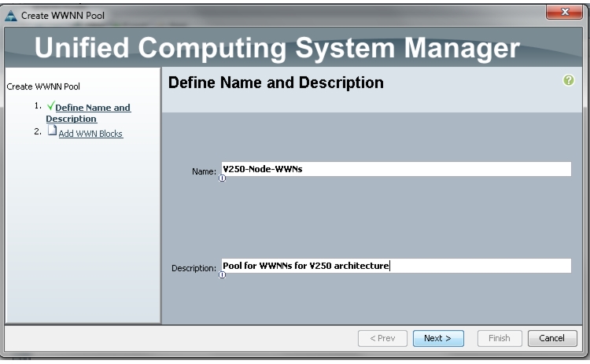Click the Name: field label
Screen dimensions: 590x364
click(x=204, y=171)
